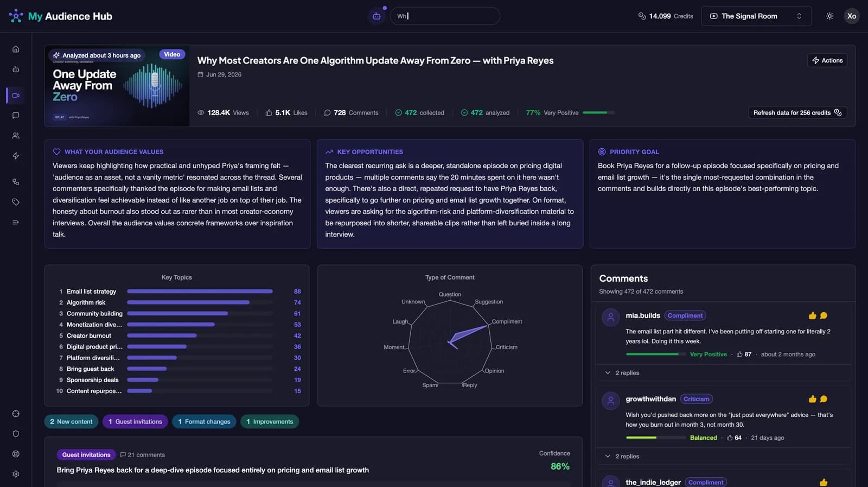Open the speech bubble sidebar icon

pyautogui.click(x=16, y=116)
